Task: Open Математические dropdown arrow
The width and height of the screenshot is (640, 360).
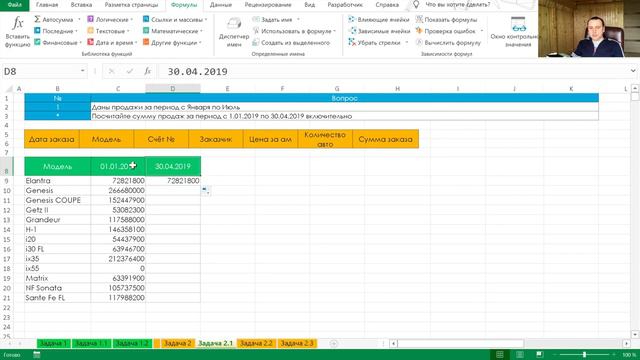Action: pos(201,31)
